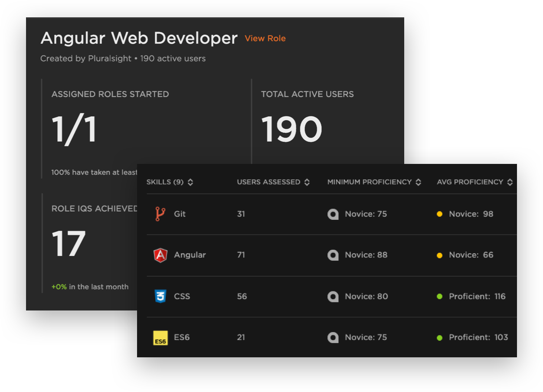Image resolution: width=543 pixels, height=392 pixels.
Task: Sort by Users Assessed column
Action: coord(273,182)
